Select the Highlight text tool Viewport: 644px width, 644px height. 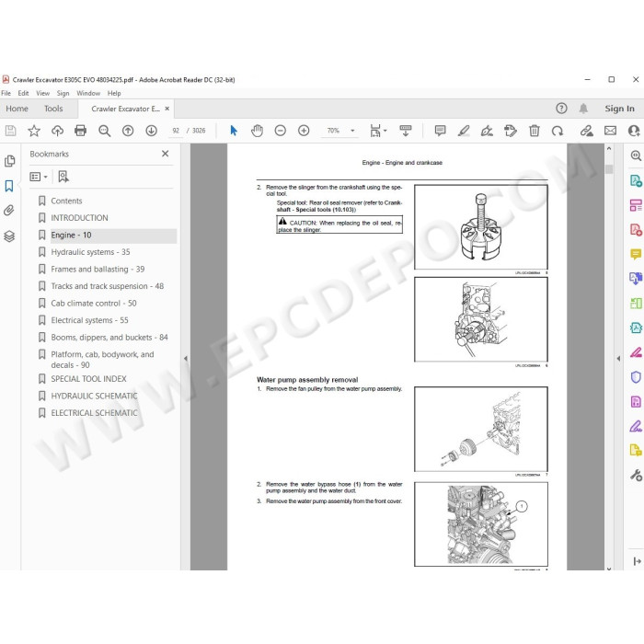pyautogui.click(x=464, y=131)
